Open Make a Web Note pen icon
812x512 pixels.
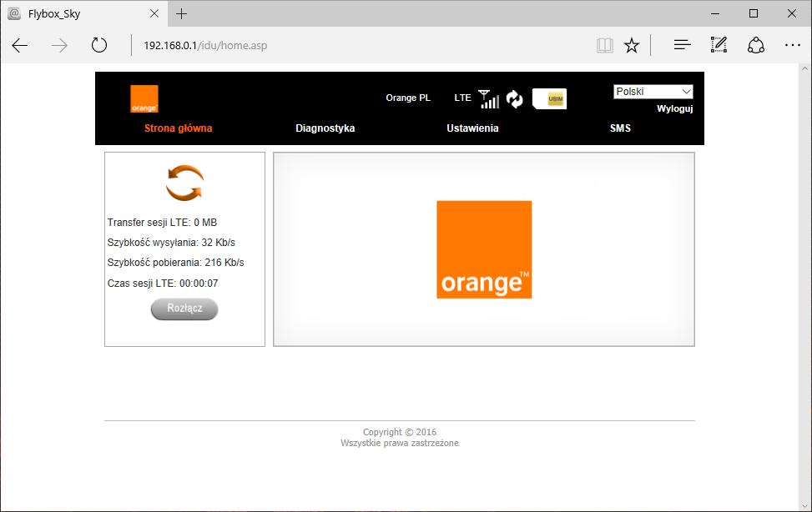[719, 45]
